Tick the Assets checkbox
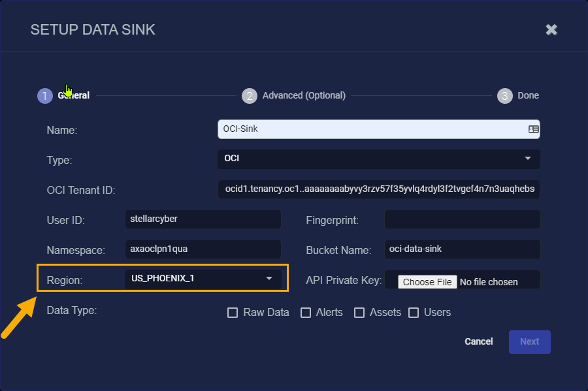Viewport: 588px width, 391px height. click(x=359, y=313)
